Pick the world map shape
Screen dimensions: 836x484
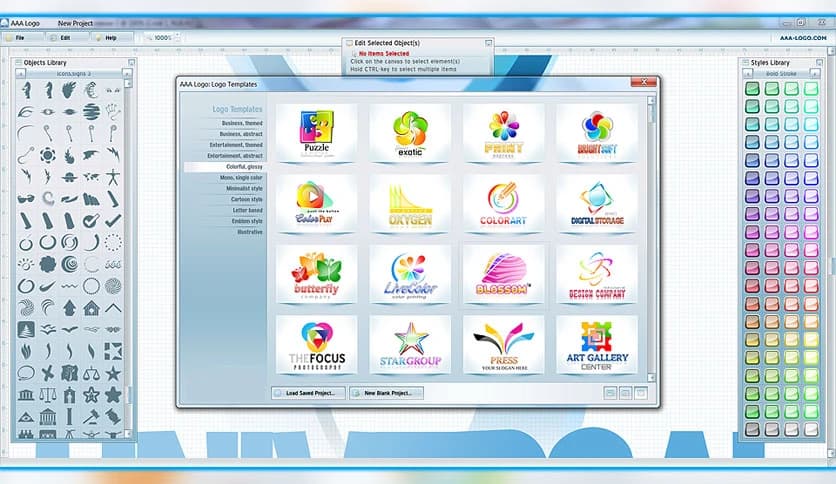click(91, 177)
